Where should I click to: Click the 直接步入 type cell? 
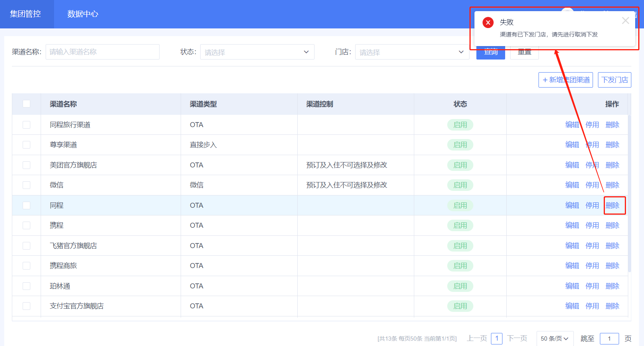point(203,145)
